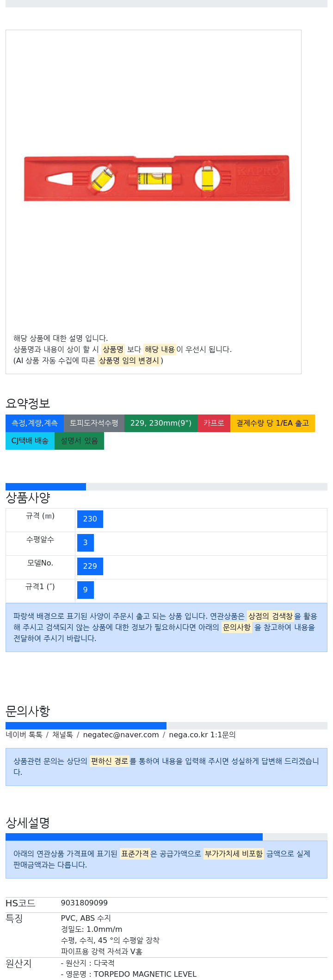This screenshot has width=333, height=980.
Task: Click the 상점의 검색창 highlighted text
Action: click(x=271, y=616)
